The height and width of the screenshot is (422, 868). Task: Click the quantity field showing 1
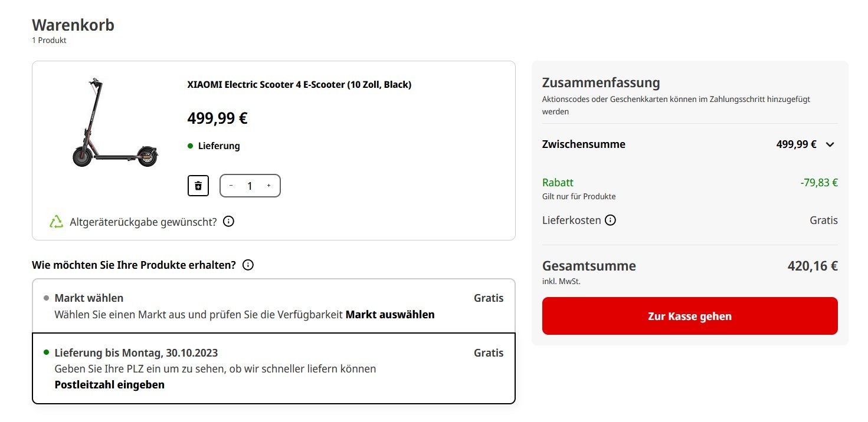[250, 186]
